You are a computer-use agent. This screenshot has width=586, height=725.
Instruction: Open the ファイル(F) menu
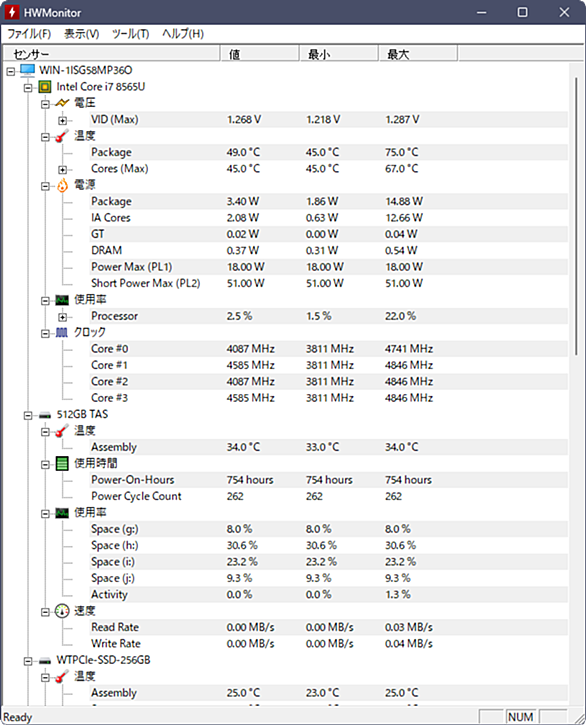[x=29, y=34]
